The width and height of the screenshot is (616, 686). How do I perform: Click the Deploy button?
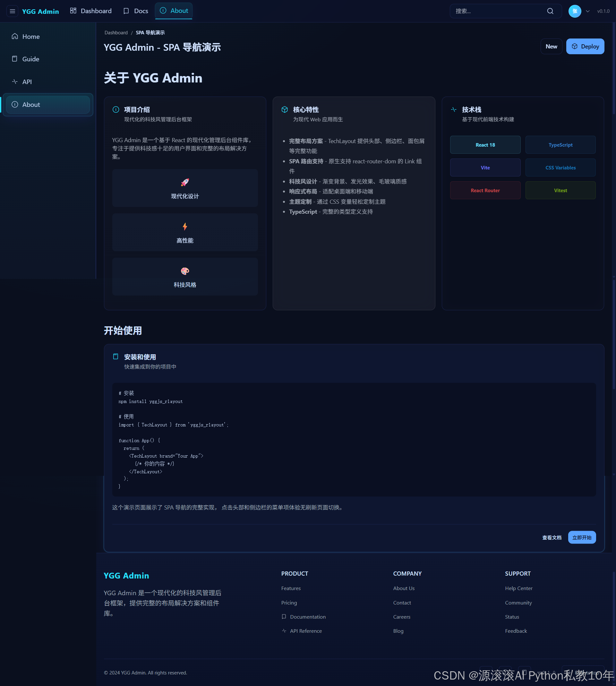585,47
